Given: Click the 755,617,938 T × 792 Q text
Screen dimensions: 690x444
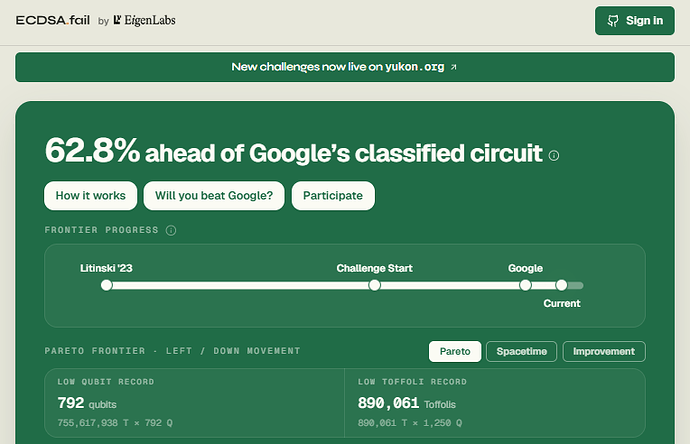Looking at the screenshot, I should tap(115, 423).
